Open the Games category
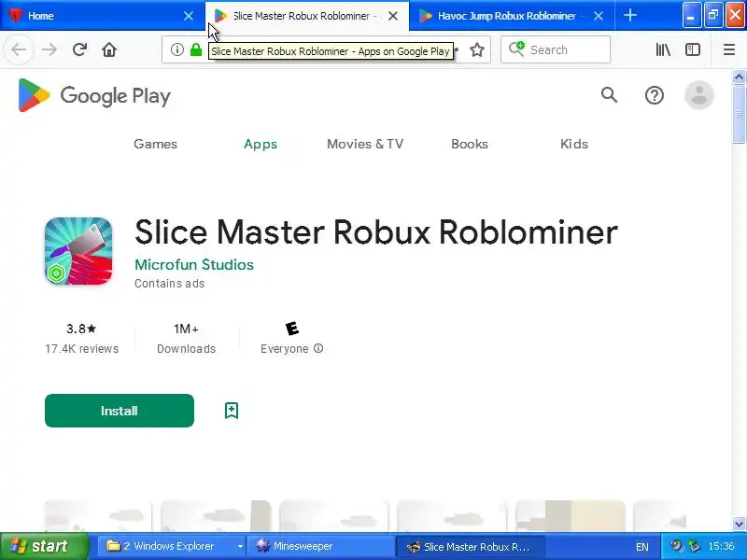747x560 pixels. click(x=155, y=144)
